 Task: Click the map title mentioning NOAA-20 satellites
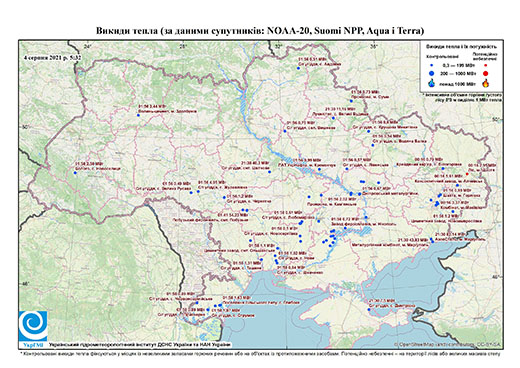click(x=260, y=31)
